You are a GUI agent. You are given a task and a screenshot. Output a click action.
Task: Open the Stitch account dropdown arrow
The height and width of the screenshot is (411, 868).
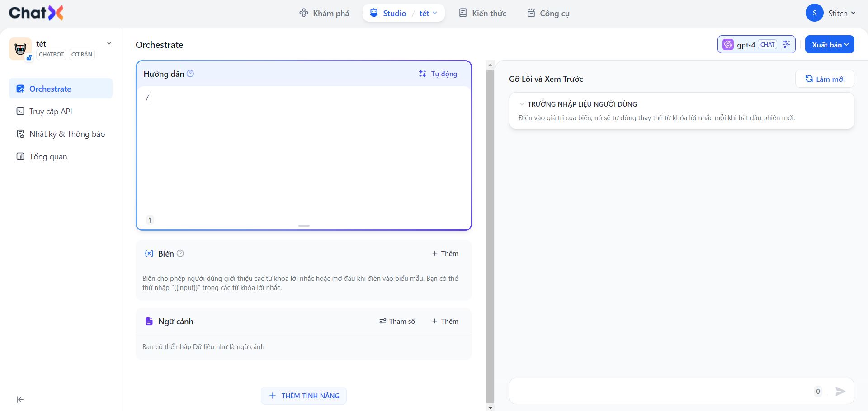(x=853, y=13)
